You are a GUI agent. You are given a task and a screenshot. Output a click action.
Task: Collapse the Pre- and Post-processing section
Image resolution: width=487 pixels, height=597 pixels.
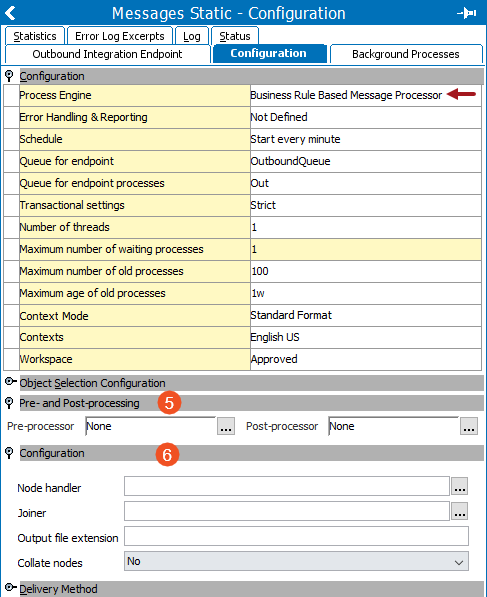9,402
